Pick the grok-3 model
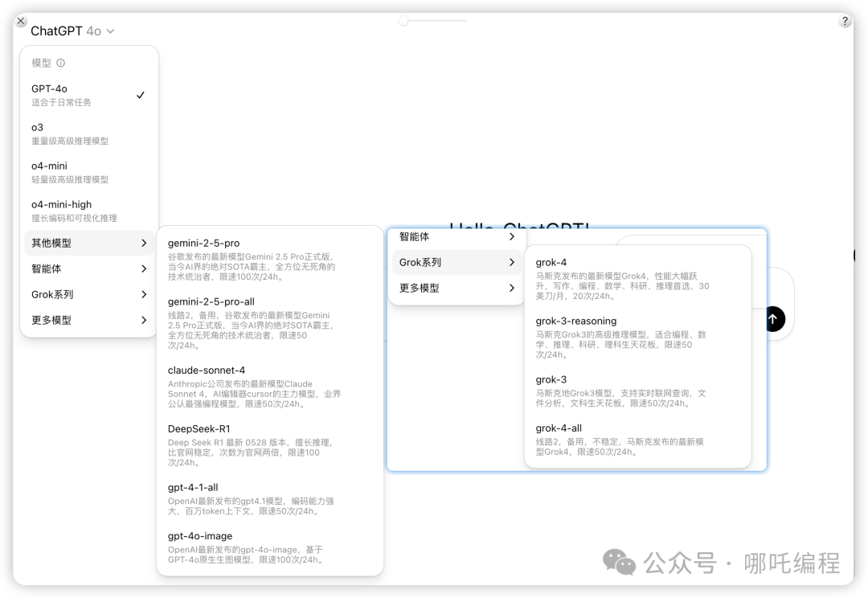The width and height of the screenshot is (868, 598). 637,391
